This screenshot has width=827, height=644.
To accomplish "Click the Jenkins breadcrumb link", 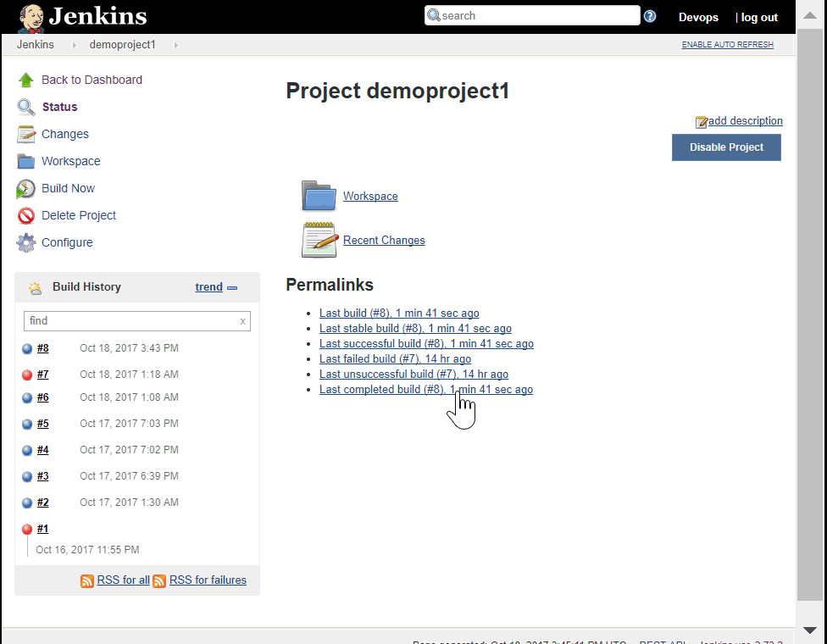I will (36, 45).
